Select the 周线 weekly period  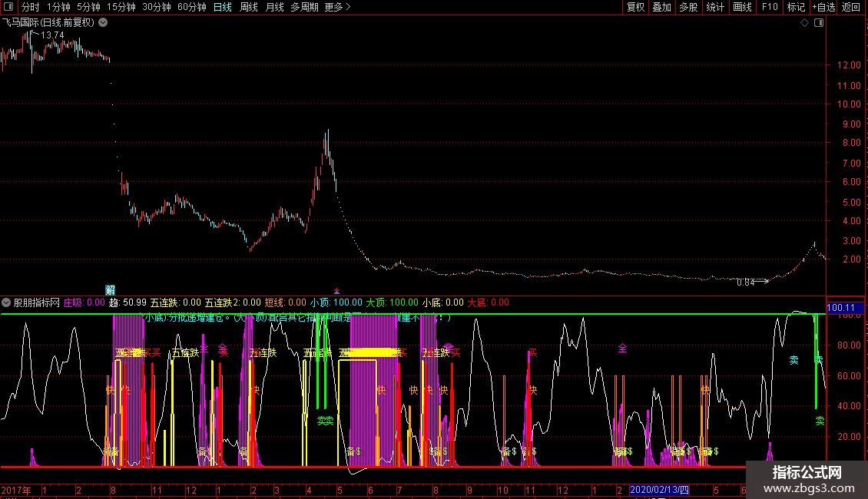[x=249, y=8]
